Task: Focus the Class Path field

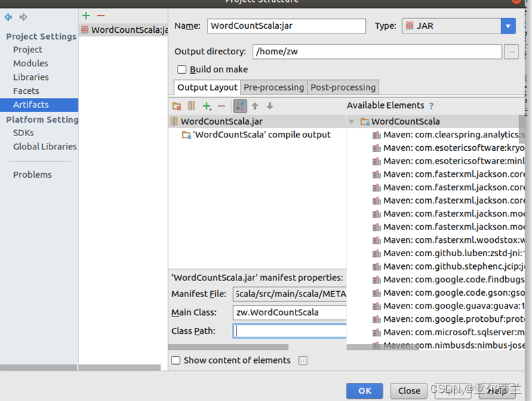Action: pos(289,331)
